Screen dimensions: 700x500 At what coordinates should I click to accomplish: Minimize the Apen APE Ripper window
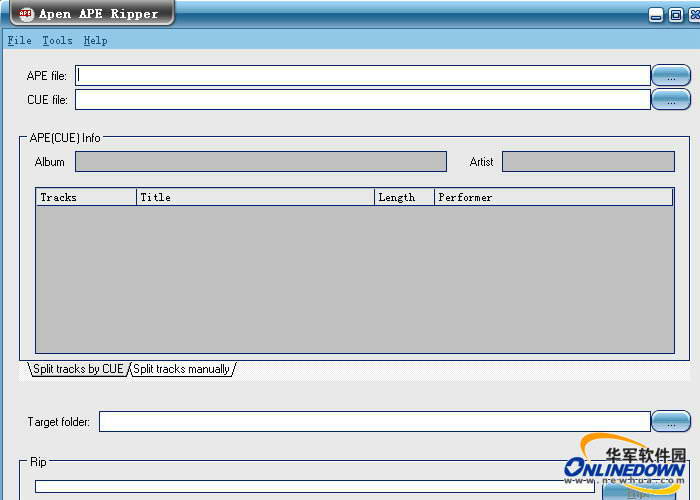click(x=656, y=16)
